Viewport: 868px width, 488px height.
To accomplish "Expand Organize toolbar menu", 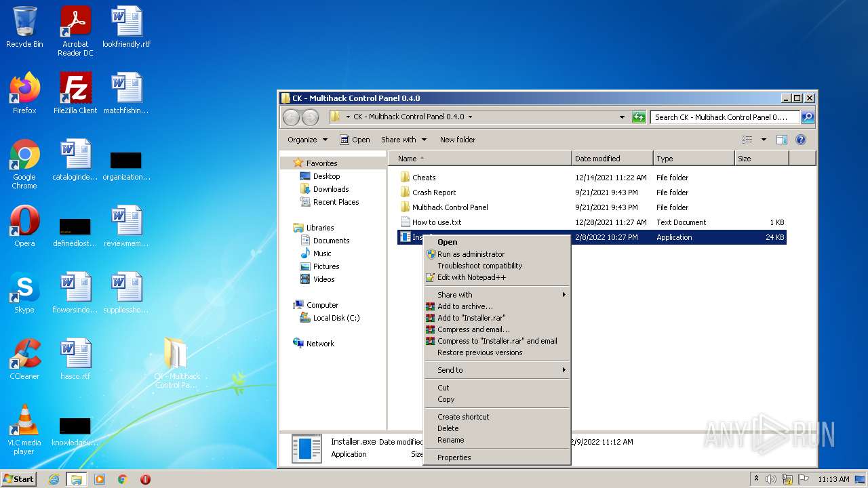I will click(x=307, y=140).
